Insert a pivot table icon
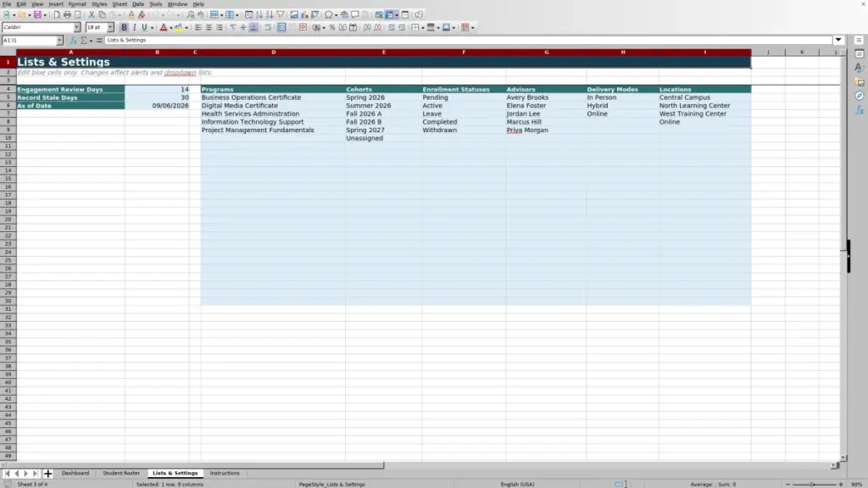The height and width of the screenshot is (488, 868). (315, 15)
